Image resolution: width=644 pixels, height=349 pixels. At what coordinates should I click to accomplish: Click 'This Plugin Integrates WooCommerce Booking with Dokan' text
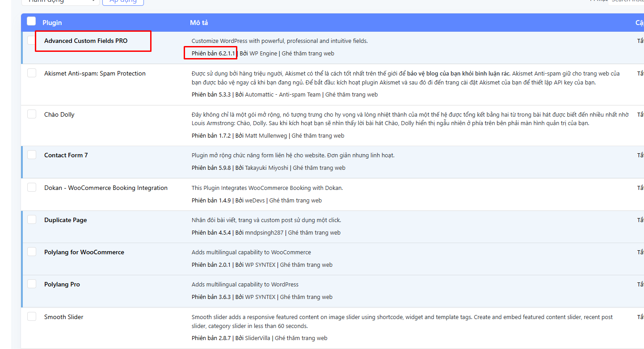click(267, 188)
